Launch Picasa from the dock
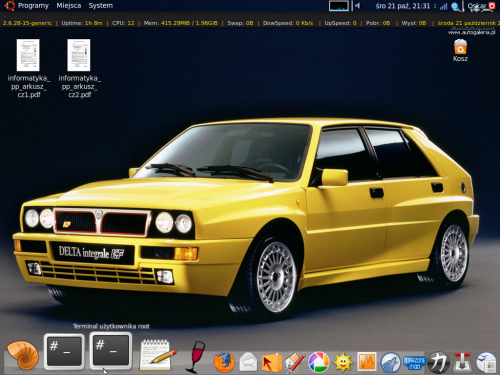The height and width of the screenshot is (375, 500). (319, 362)
